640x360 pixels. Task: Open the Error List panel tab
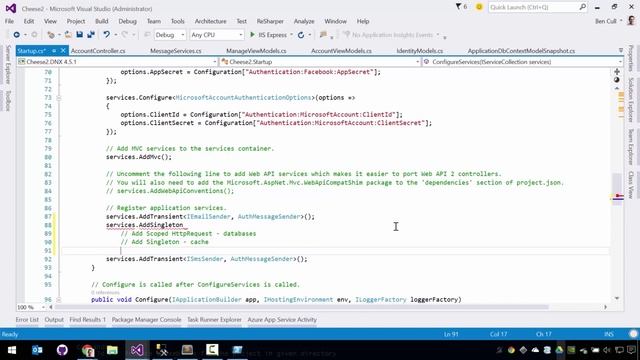[x=27, y=320]
